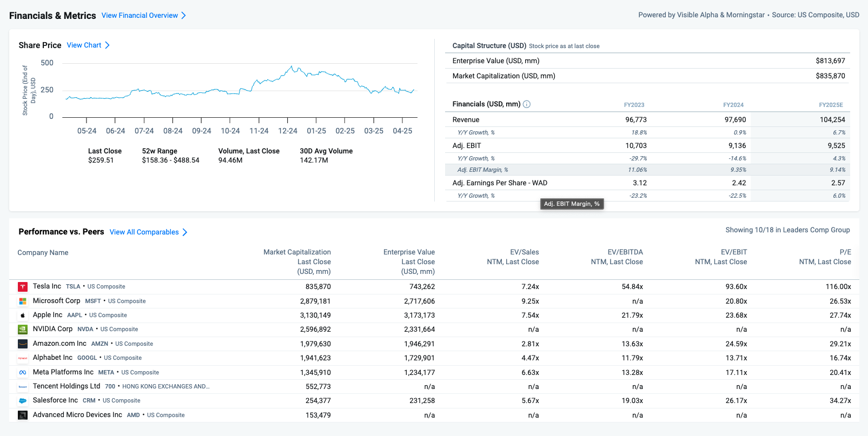
Task: Click Microsoft's EV/EBIT value 20.80x
Action: (x=737, y=301)
